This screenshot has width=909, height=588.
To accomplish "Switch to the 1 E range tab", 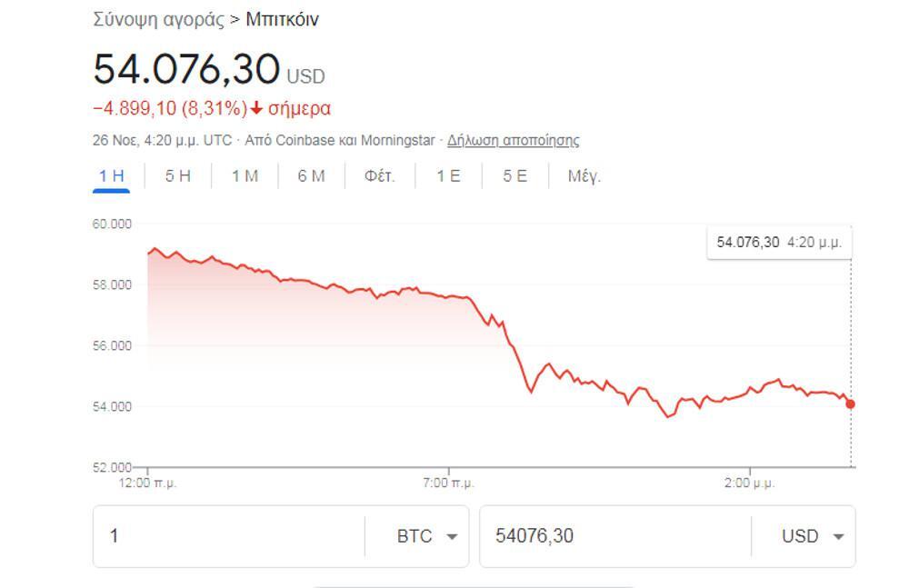I will (x=447, y=176).
